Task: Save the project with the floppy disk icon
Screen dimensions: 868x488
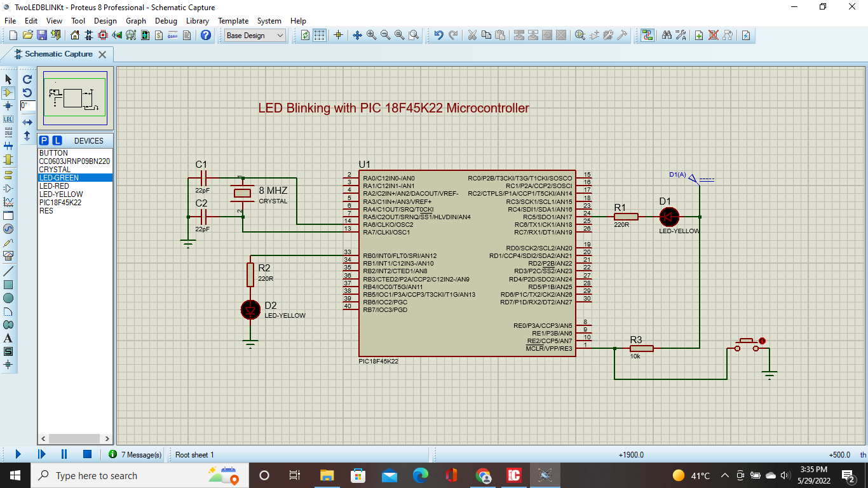Action: click(41, 36)
